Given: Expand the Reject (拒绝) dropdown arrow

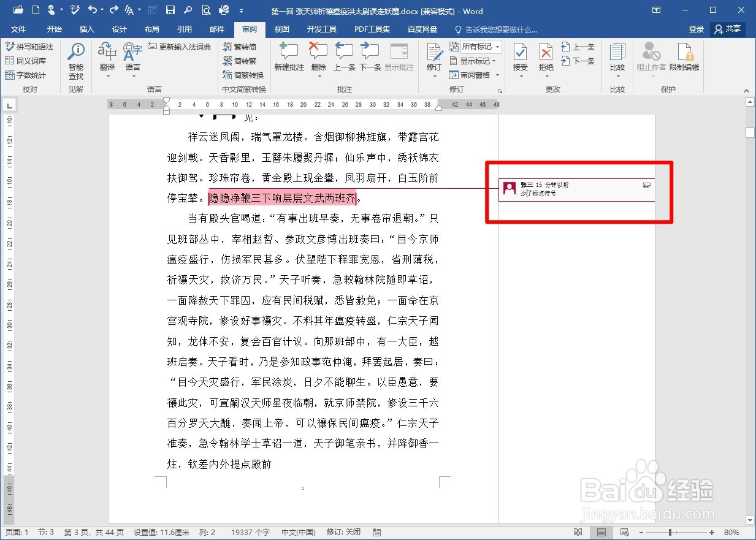Looking at the screenshot, I should pos(546,77).
